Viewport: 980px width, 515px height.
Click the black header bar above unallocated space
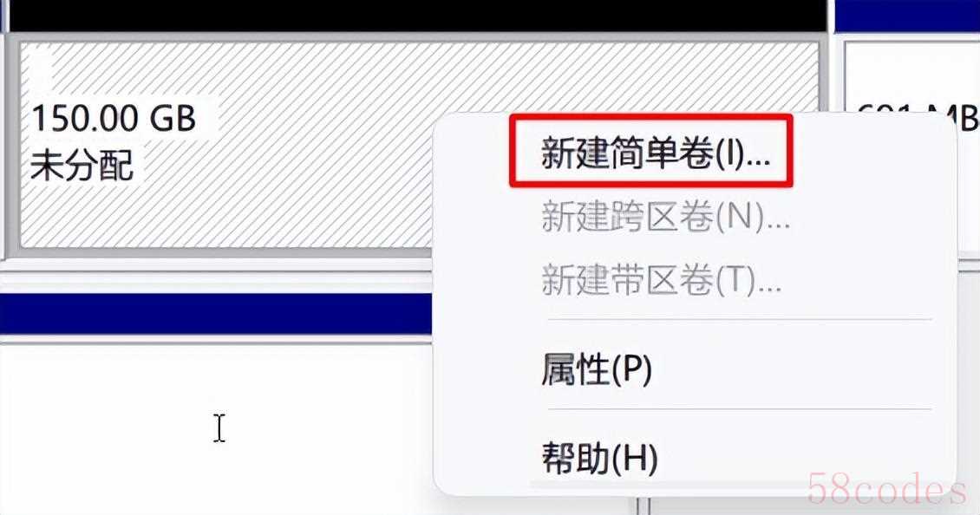pyautogui.click(x=419, y=15)
